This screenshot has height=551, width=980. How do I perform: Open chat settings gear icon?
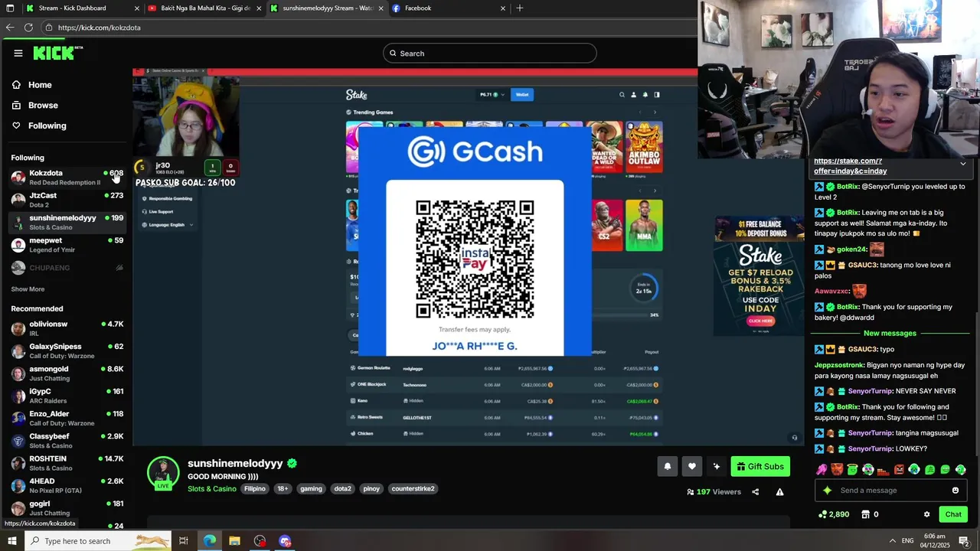(x=926, y=514)
